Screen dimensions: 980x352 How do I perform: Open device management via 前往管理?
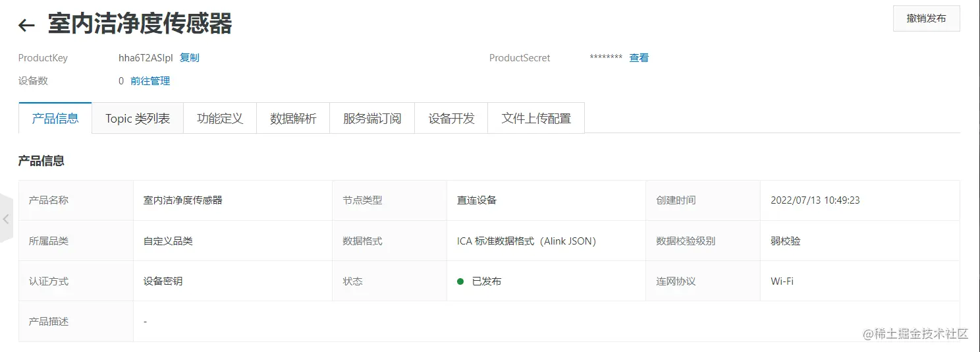pos(150,81)
